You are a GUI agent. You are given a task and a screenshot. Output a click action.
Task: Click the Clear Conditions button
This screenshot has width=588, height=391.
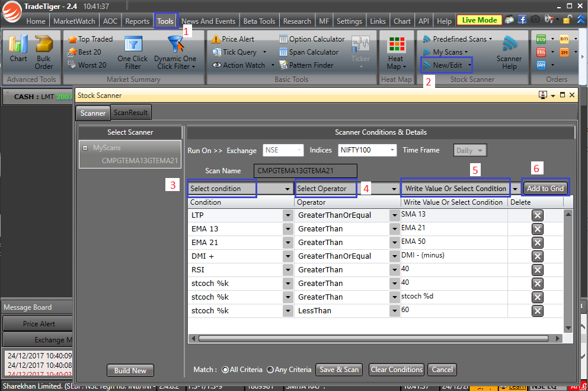tap(397, 370)
